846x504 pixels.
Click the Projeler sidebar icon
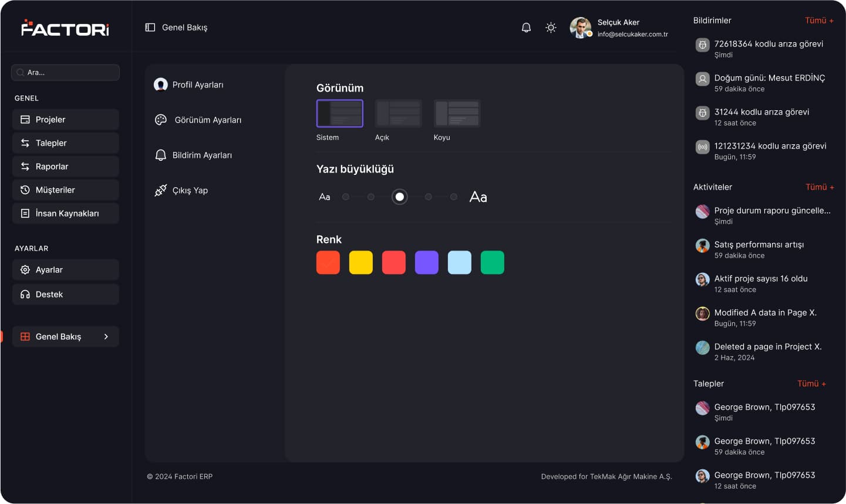tap(25, 120)
